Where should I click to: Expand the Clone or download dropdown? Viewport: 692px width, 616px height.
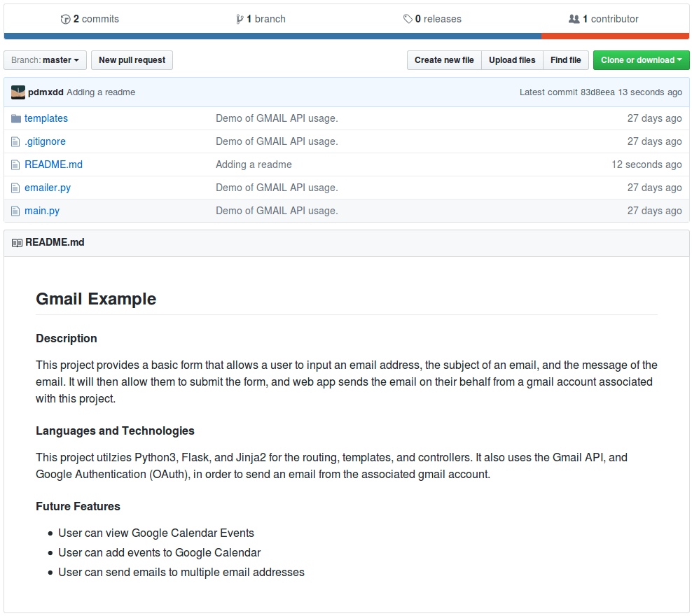[641, 60]
